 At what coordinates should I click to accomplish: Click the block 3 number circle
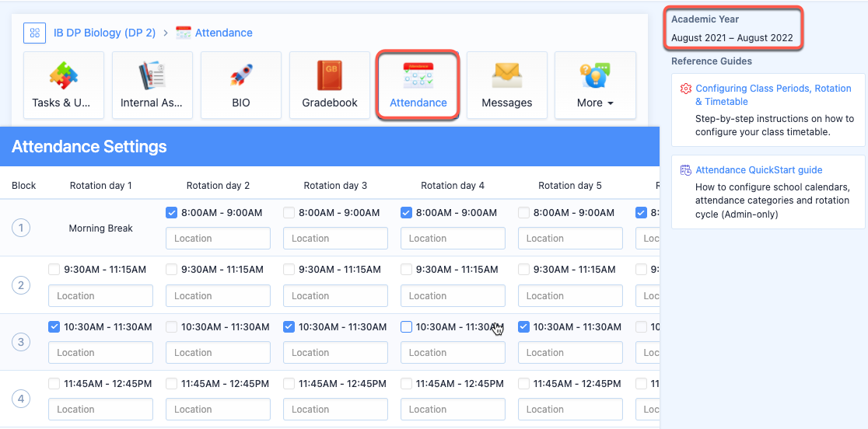(x=21, y=342)
